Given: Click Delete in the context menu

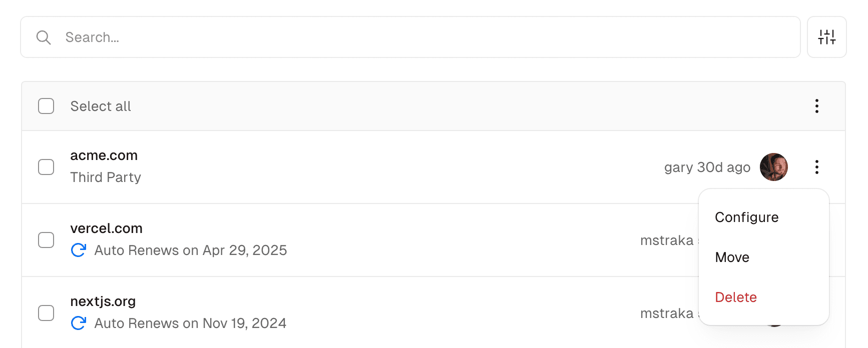Looking at the screenshot, I should click(736, 297).
